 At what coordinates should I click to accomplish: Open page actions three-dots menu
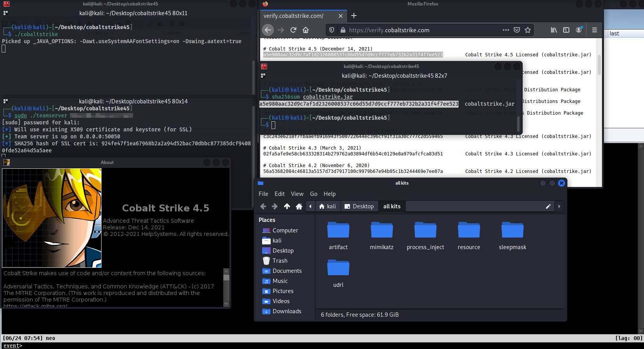point(506,30)
